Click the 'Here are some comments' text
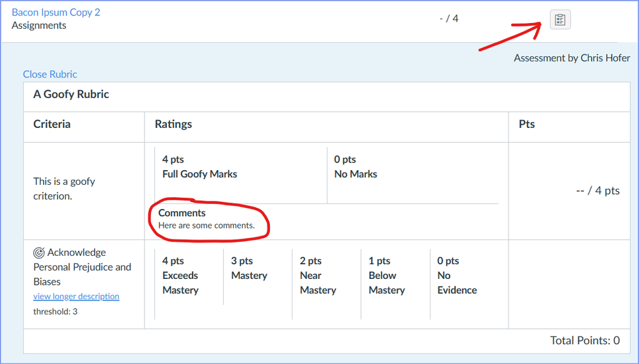 (x=207, y=225)
